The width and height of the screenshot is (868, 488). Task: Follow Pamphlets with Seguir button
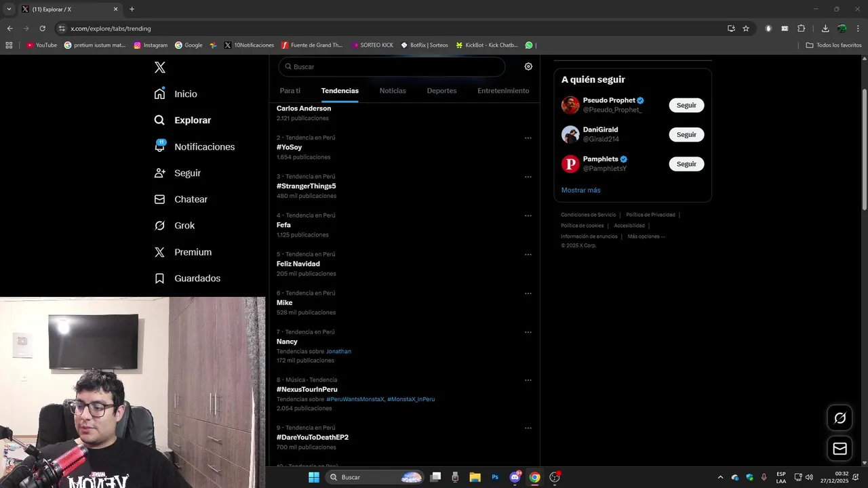(x=686, y=164)
